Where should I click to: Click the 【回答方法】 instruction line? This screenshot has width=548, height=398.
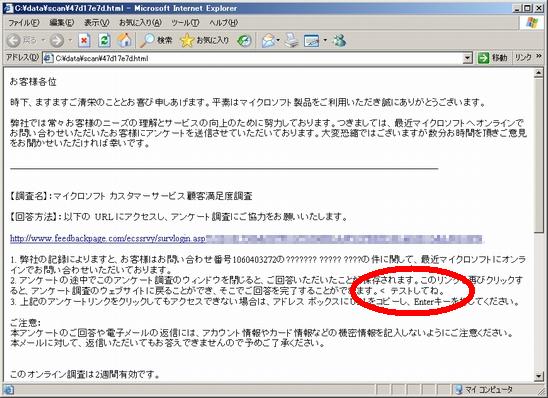click(x=179, y=217)
